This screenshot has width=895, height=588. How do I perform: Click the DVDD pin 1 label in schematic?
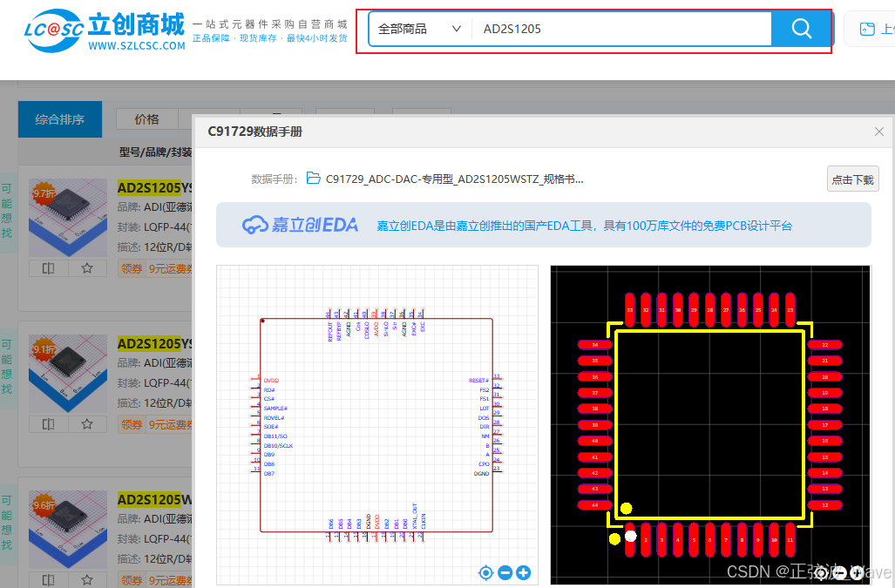tap(271, 381)
